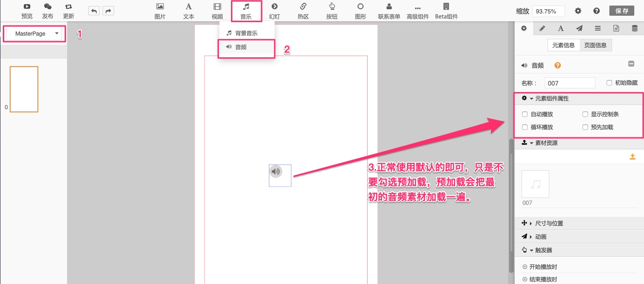Click the 预览 preview icon
This screenshot has height=284, width=644.
pos(27,7)
